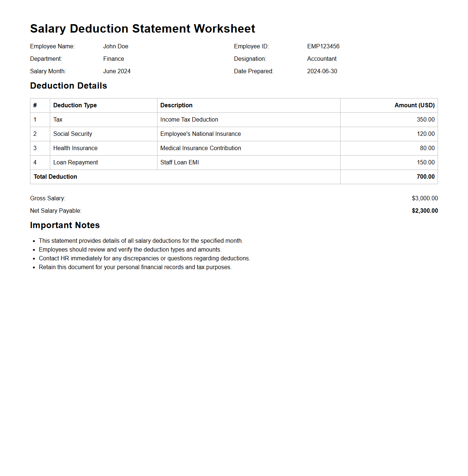Click the Deduction Details heading
Image resolution: width=468 pixels, height=476 pixels.
pos(68,86)
